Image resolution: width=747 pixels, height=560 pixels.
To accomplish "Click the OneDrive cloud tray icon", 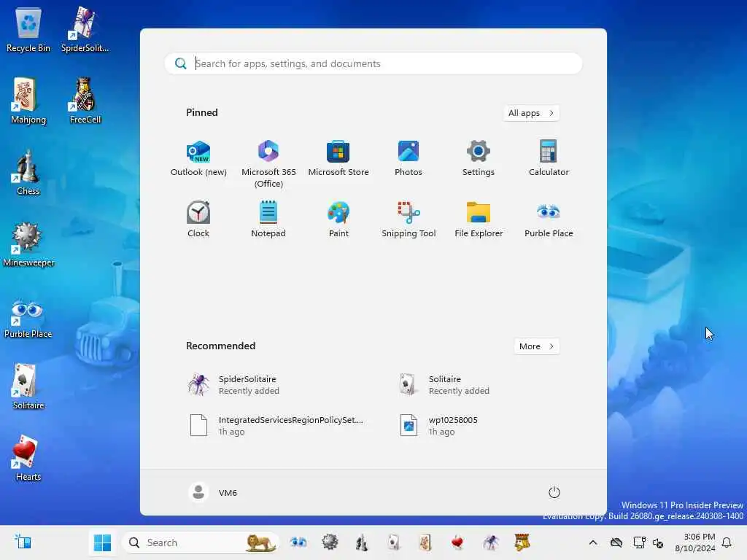I will pos(616,542).
